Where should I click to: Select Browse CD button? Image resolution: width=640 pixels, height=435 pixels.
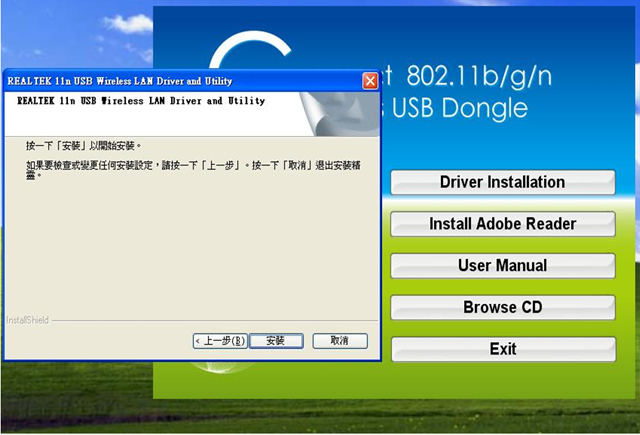tap(502, 307)
